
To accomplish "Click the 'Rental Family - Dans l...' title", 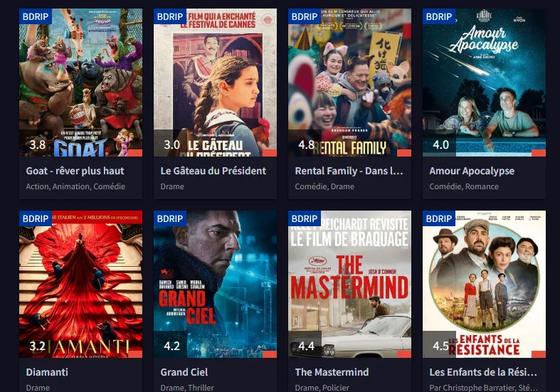I will pos(349,171).
